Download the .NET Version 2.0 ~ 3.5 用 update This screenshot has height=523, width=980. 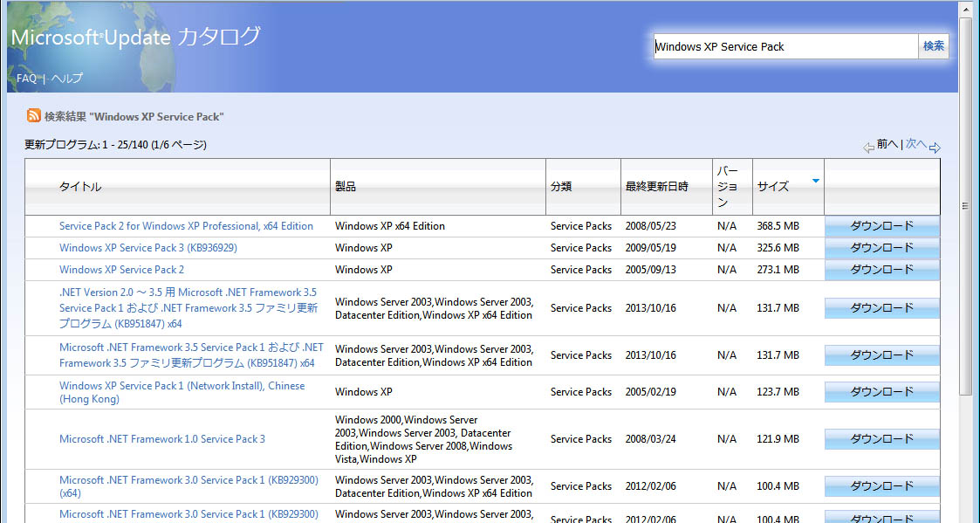[882, 308]
